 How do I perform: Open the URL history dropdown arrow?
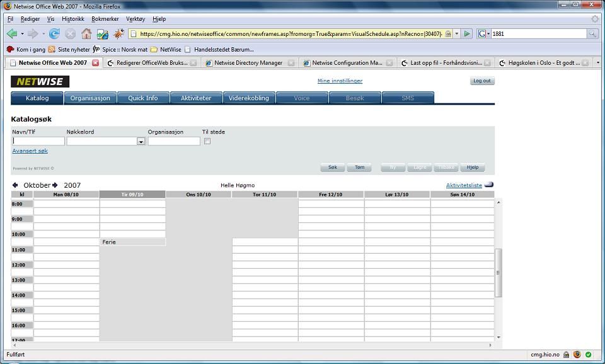tap(457, 34)
